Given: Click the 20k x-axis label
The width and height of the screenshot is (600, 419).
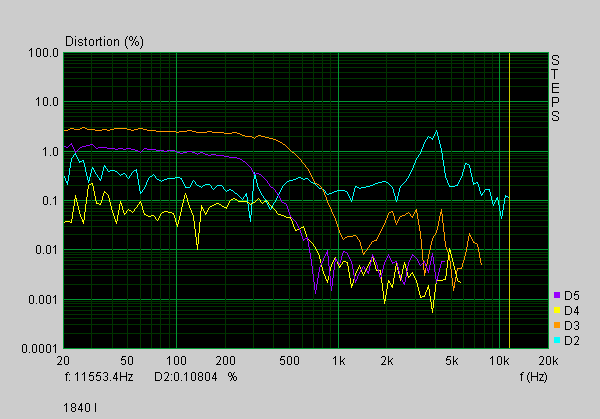Looking at the screenshot, I should click(548, 360).
